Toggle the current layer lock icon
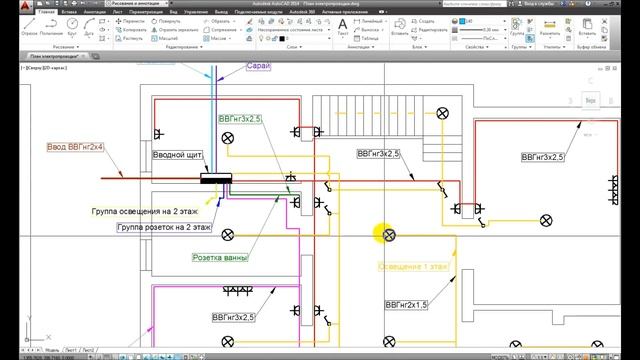640x360 pixels. coord(275,38)
